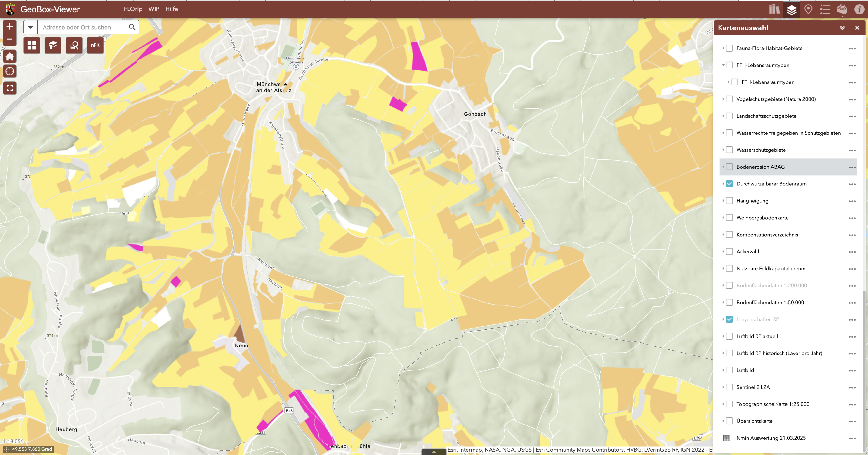Expand the nested FFH-Lebensraumtypen sublayer

point(728,82)
